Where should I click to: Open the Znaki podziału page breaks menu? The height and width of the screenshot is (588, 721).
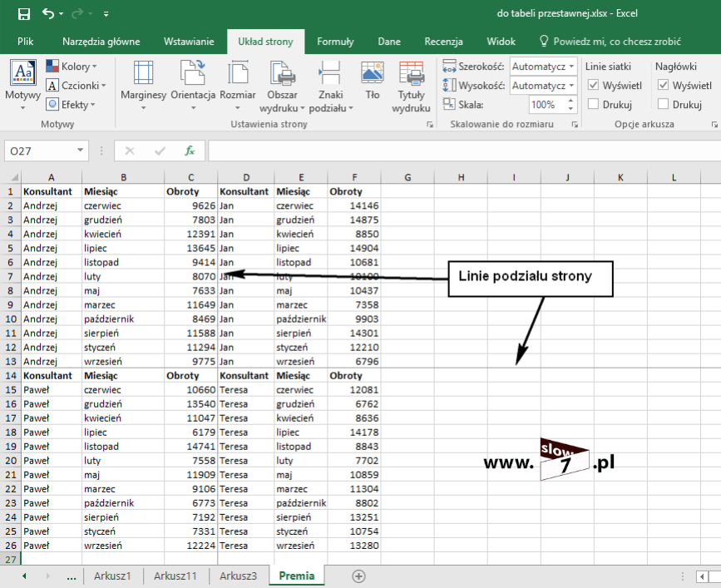pyautogui.click(x=331, y=86)
